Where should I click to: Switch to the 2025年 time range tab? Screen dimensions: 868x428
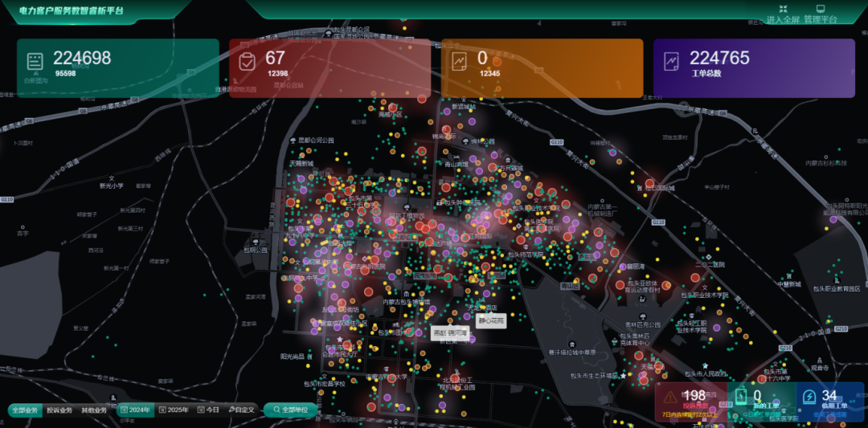point(174,410)
